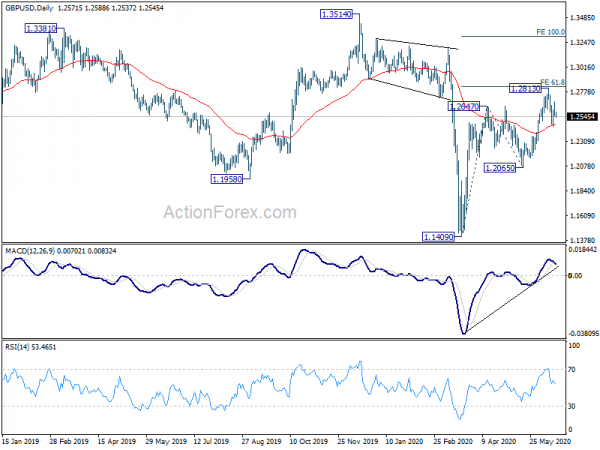Click the 9 Apr 2020 date label
Viewport: 600px width, 450px height.
tap(499, 441)
